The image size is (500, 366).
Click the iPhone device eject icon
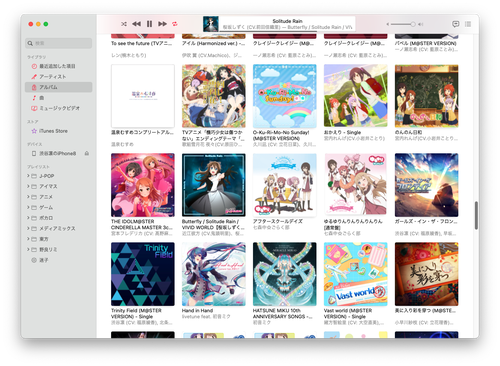87,153
